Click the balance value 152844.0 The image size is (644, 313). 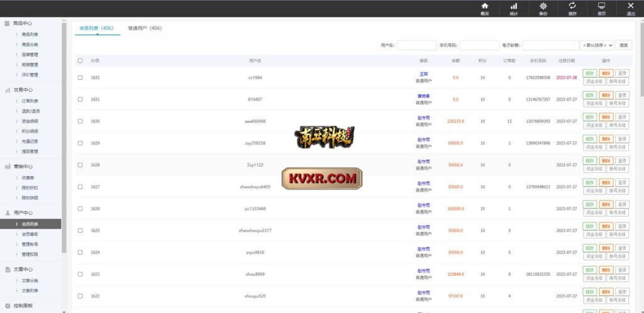[455, 274]
